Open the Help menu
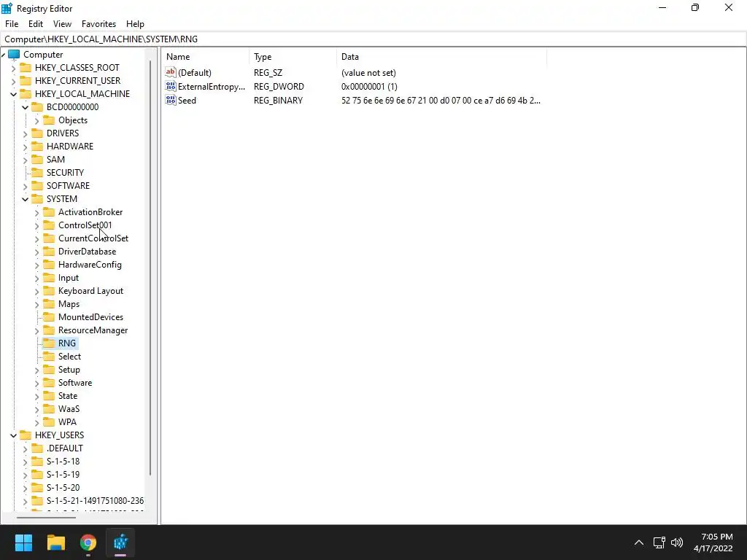The width and height of the screenshot is (747, 560). click(135, 24)
